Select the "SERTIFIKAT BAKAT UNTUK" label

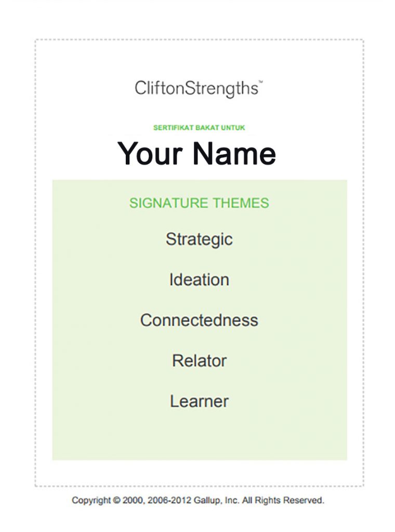(199, 127)
